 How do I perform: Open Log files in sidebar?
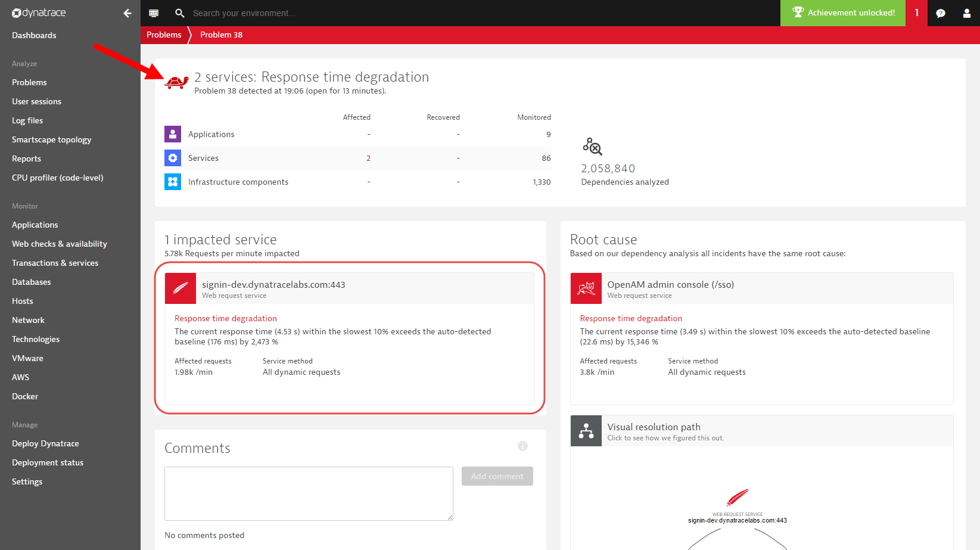click(27, 120)
